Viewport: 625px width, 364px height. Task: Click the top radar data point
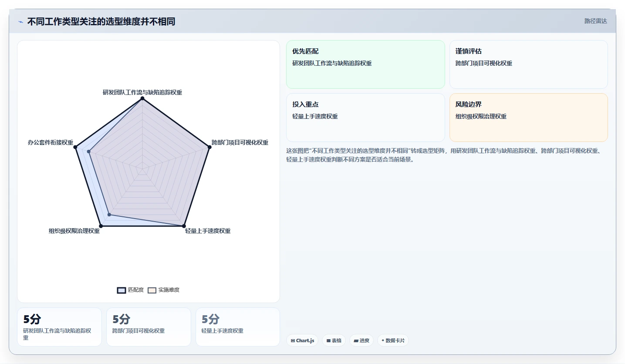coord(142,98)
